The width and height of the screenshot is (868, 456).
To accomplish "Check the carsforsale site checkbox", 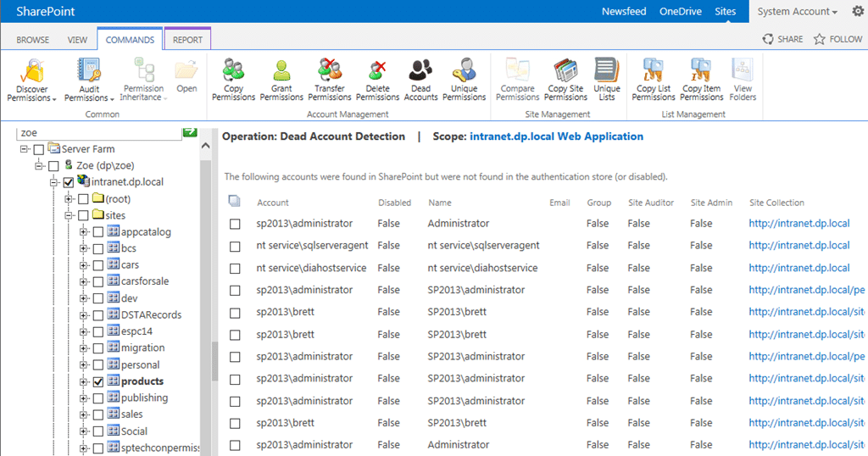I will click(98, 281).
